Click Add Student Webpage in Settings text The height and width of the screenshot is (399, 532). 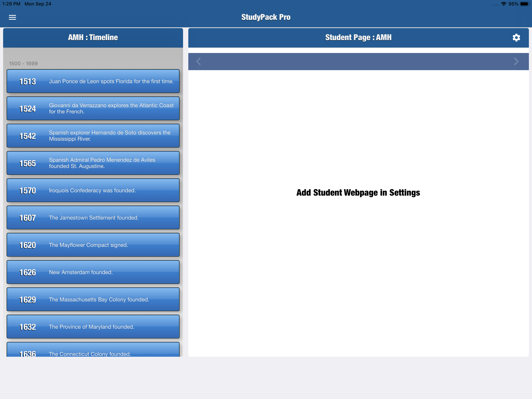click(358, 193)
